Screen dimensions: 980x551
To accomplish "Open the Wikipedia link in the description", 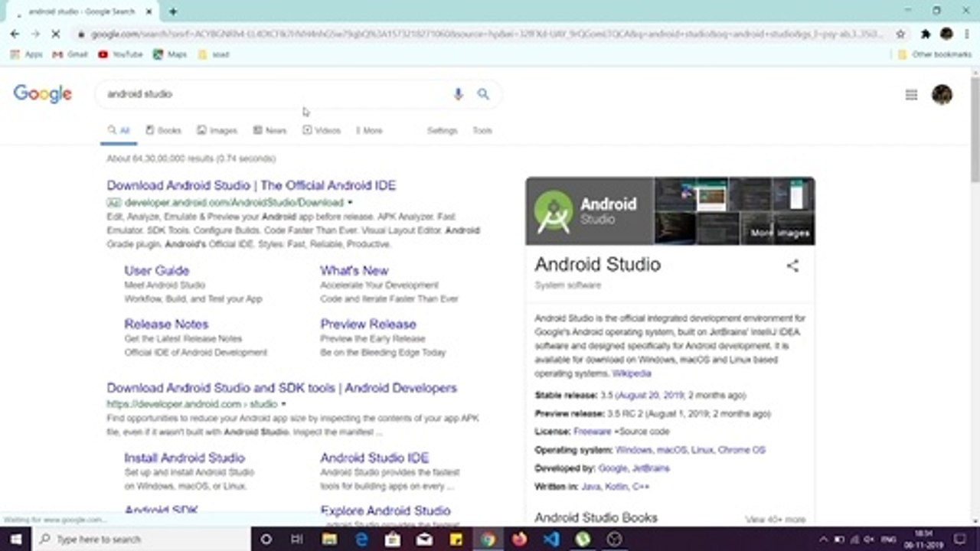I will (x=632, y=373).
